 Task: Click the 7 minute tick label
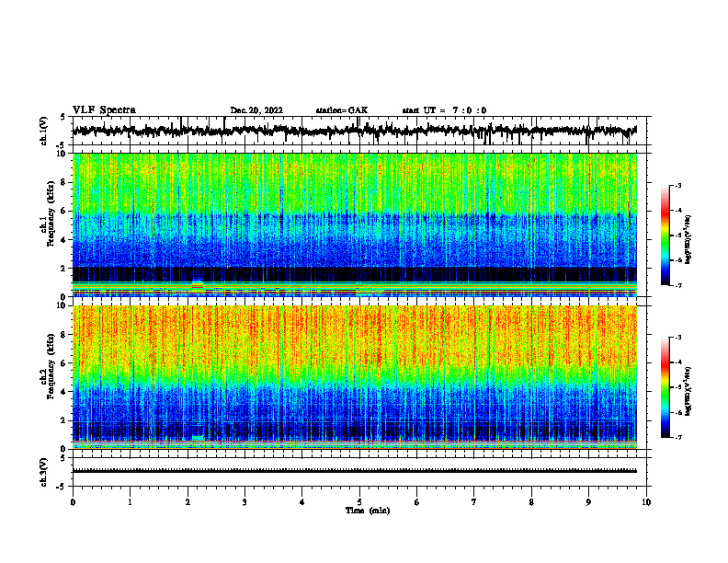474,502
